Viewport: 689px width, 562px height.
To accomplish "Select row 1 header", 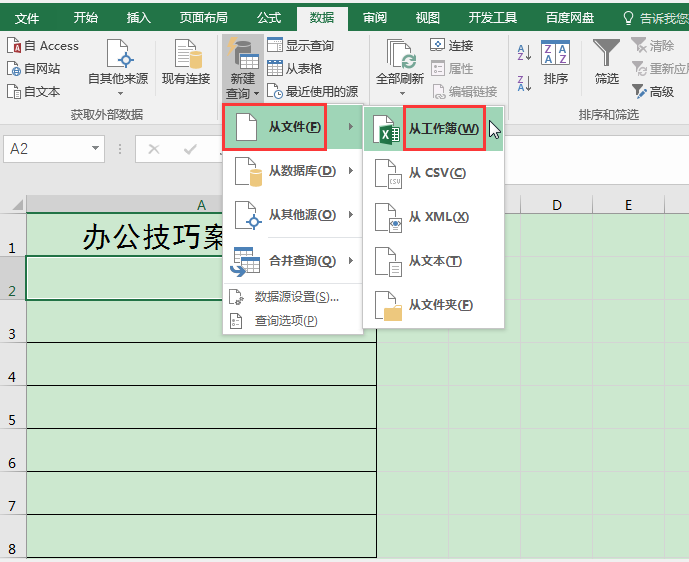I will 12,235.
